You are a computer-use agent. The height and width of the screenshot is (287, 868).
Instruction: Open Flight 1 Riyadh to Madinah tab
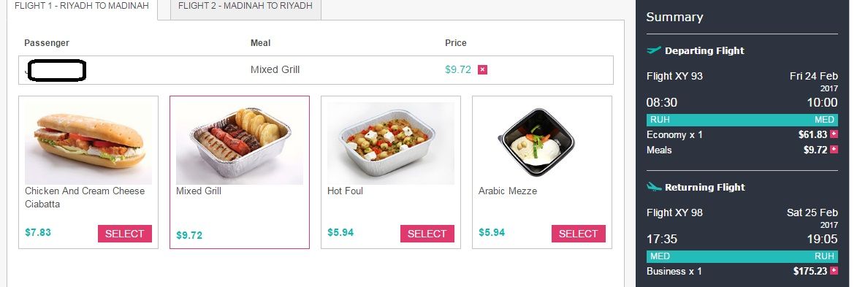pos(82,8)
